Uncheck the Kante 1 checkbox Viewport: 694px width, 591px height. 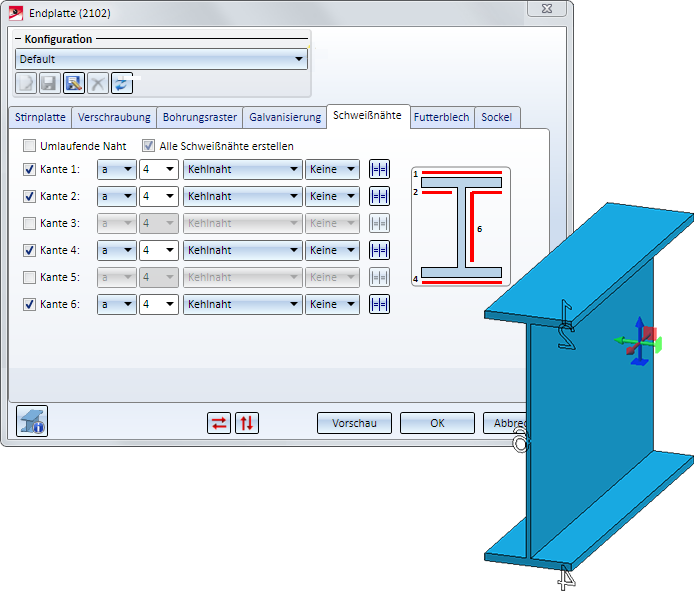29,169
